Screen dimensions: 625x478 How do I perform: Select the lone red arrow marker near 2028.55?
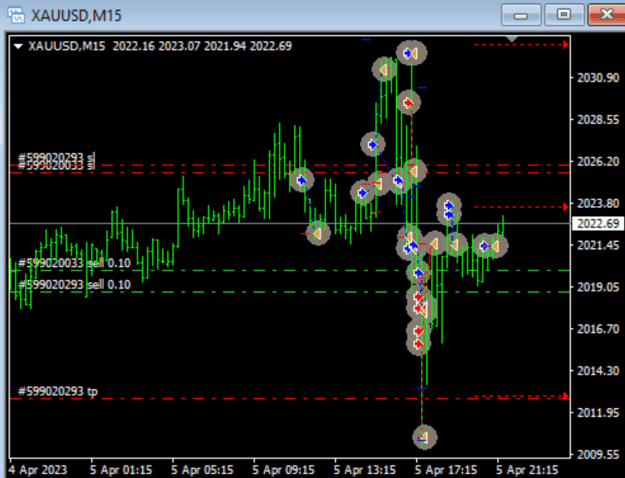[409, 103]
